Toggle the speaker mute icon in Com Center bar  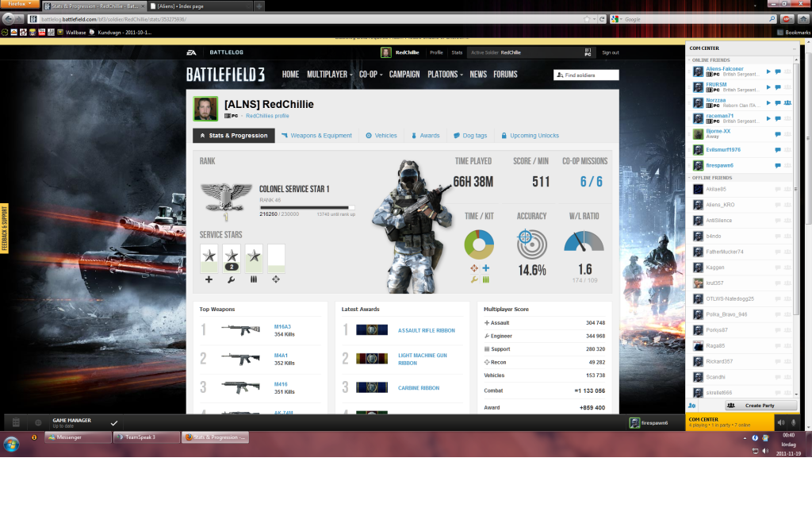tap(781, 422)
